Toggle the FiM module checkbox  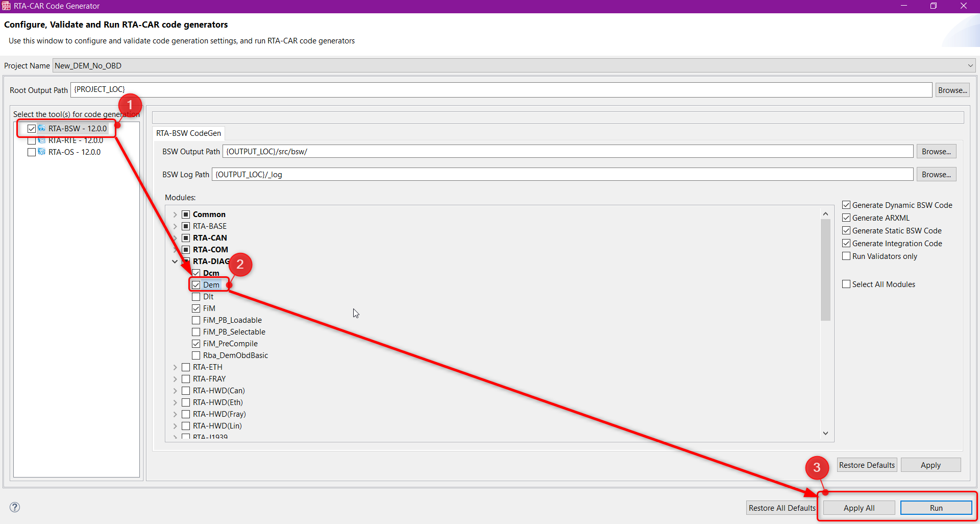point(196,308)
